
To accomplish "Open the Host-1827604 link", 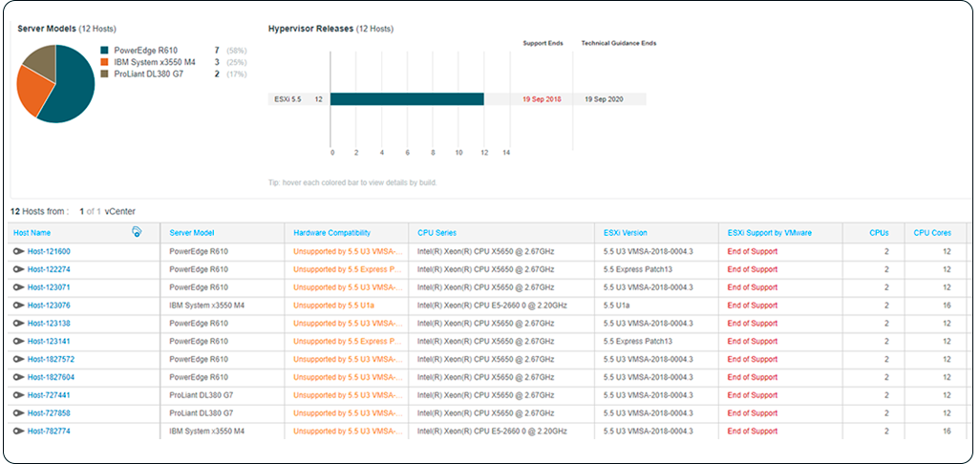I will point(52,378).
